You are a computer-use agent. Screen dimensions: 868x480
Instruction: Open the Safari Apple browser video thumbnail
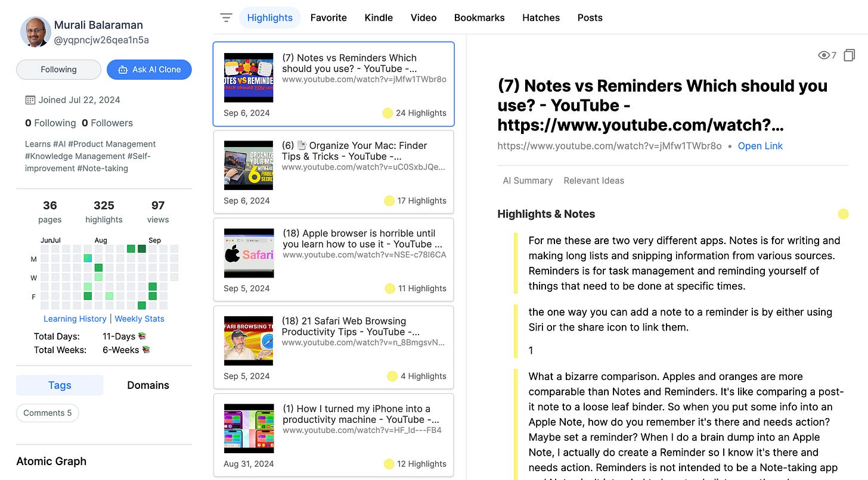pyautogui.click(x=249, y=253)
